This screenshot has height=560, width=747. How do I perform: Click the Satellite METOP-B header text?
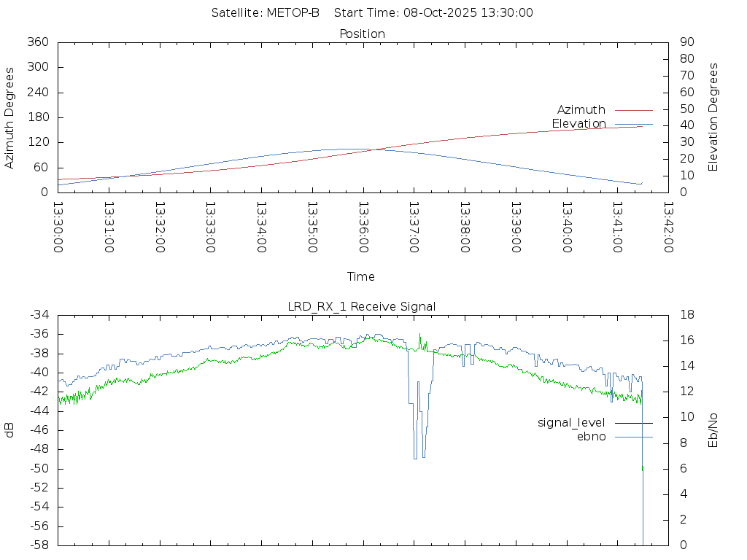tap(266, 13)
